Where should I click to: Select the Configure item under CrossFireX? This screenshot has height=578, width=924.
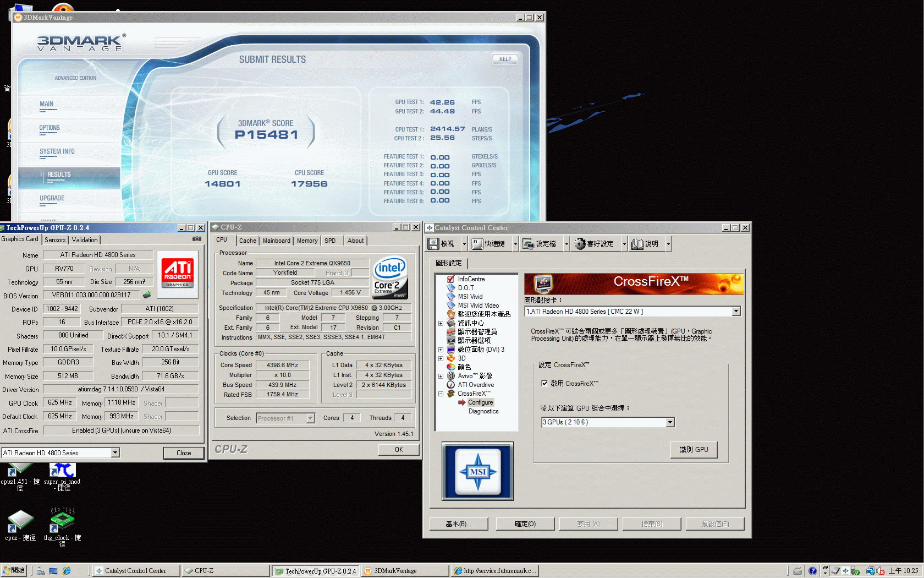(x=480, y=402)
